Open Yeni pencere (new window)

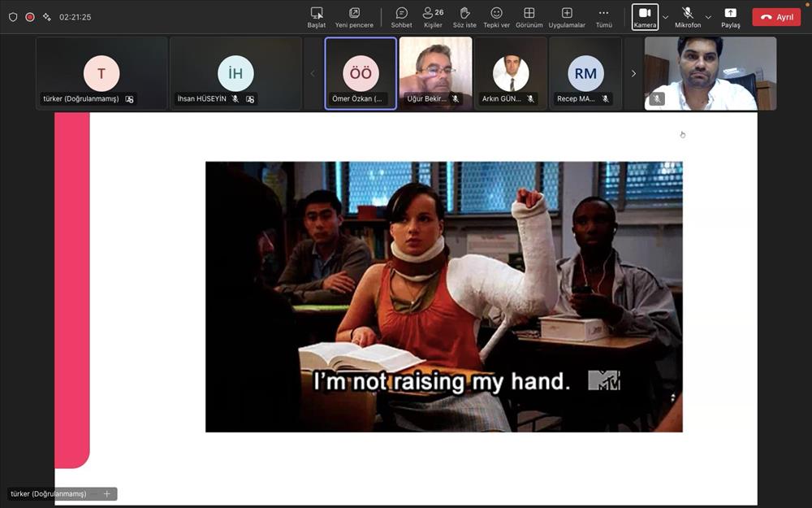pyautogui.click(x=354, y=17)
